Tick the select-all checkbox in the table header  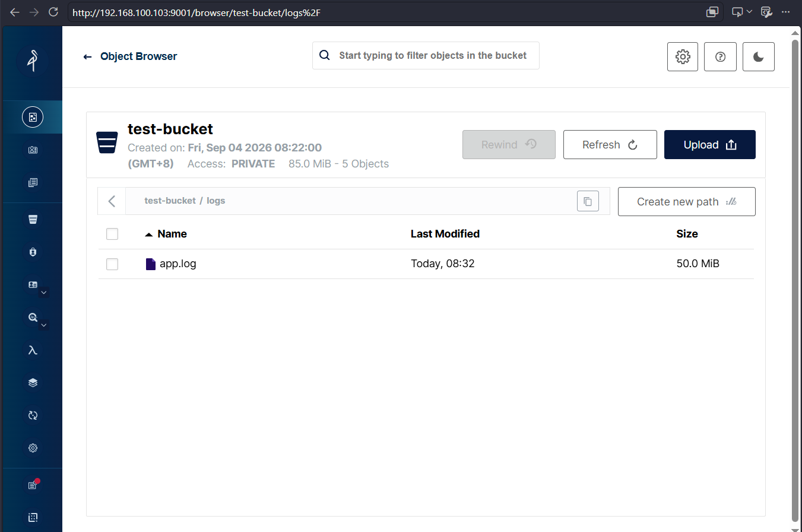(112, 234)
